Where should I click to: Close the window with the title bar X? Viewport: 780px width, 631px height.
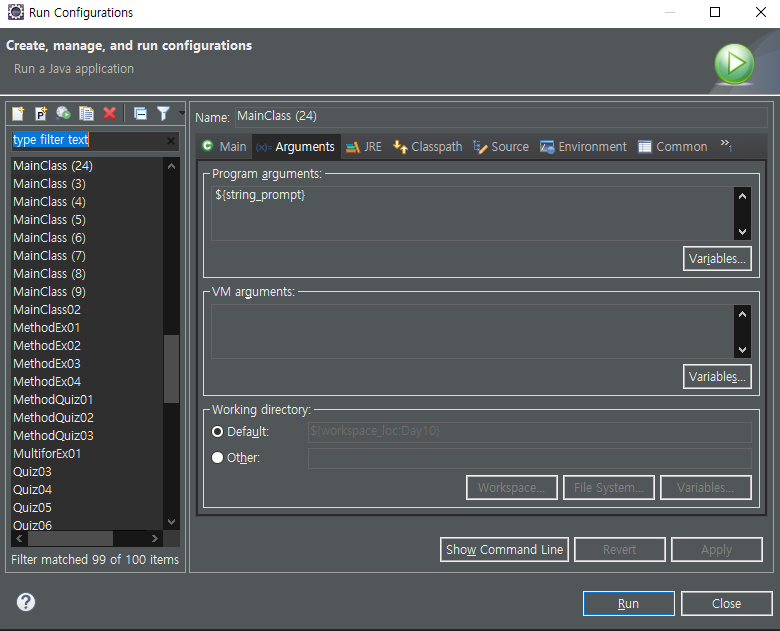click(761, 12)
